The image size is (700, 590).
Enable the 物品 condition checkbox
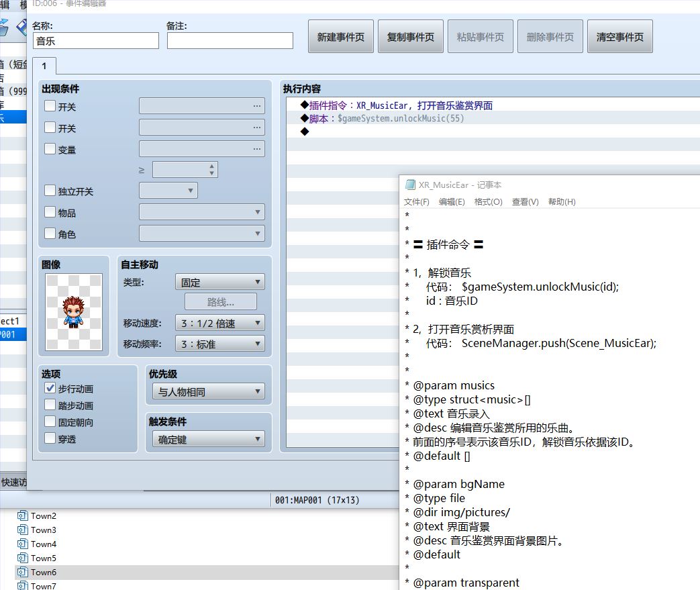[x=50, y=211]
